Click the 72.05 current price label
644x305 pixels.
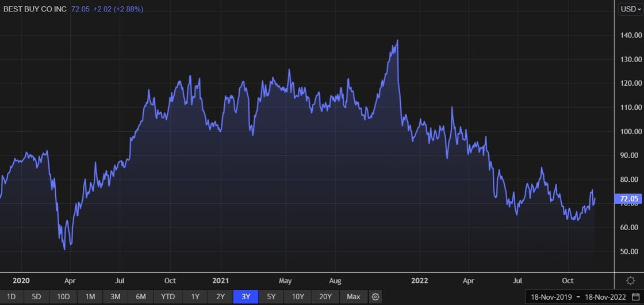point(628,199)
